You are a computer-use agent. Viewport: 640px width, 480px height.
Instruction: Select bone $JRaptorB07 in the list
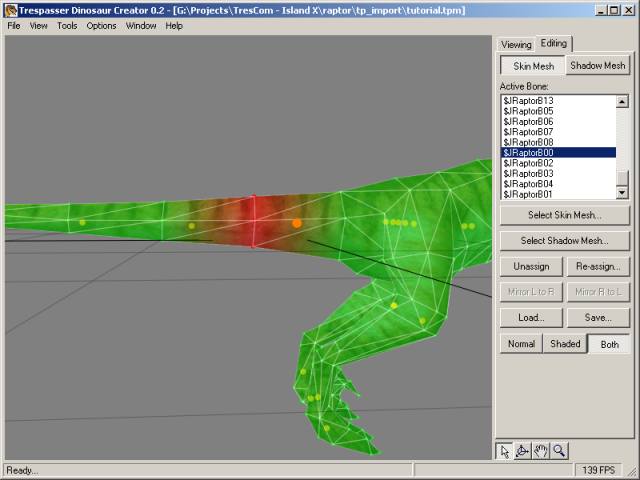[558, 132]
